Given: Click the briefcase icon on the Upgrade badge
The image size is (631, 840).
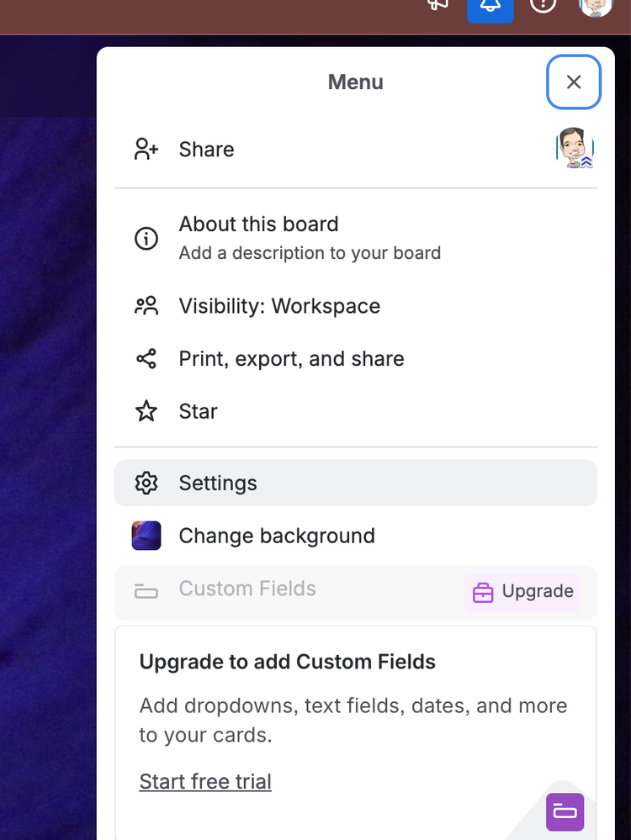Looking at the screenshot, I should (x=483, y=592).
